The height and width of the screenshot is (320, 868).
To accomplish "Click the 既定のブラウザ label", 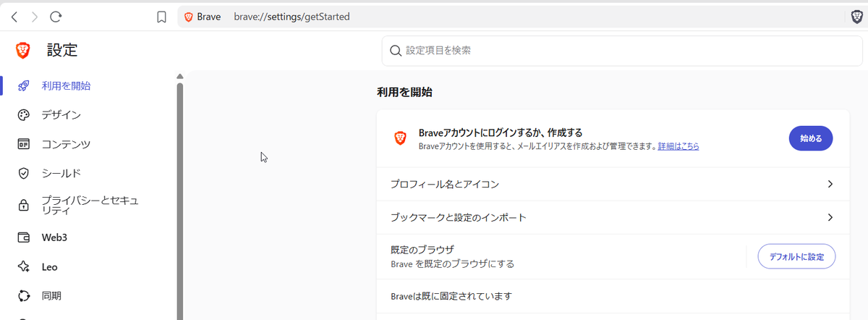I will (422, 250).
